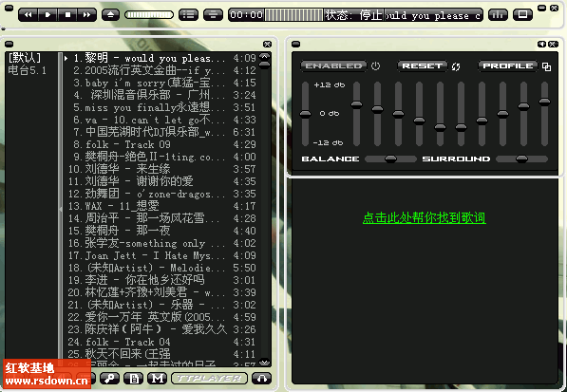567x392 pixels.
Task: Select the 电台5.1 playlist
Action: coord(28,70)
